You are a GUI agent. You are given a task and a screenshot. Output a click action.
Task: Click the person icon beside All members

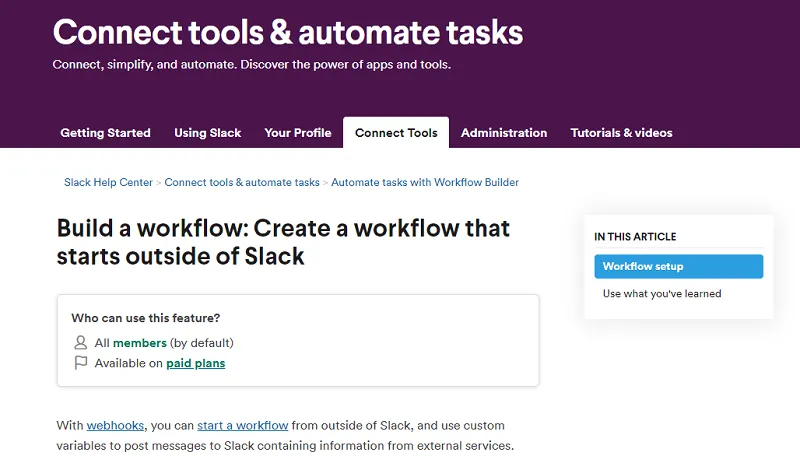[81, 342]
